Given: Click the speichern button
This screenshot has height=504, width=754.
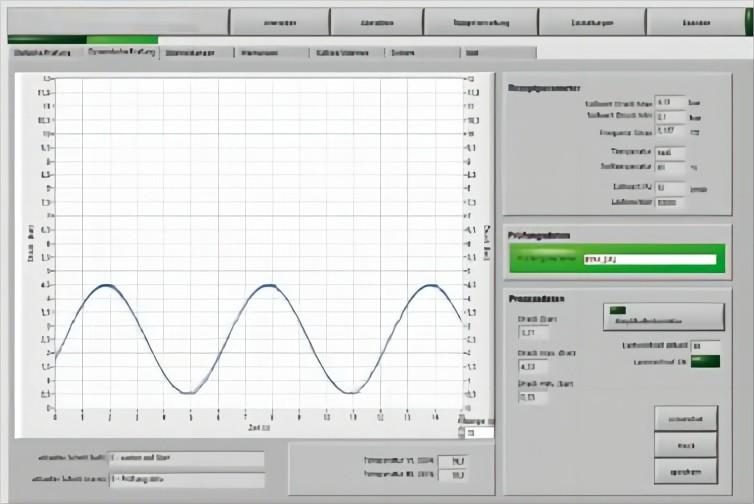Looking at the screenshot, I should [686, 472].
